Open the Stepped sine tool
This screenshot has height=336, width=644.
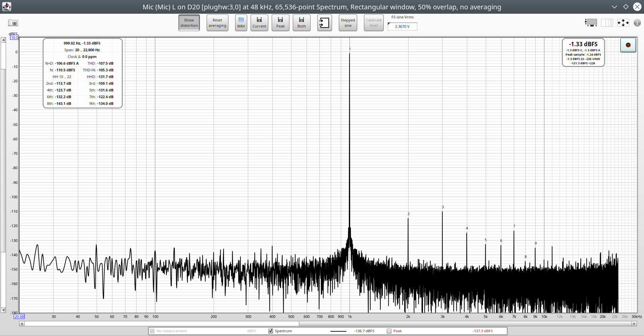[x=348, y=23]
